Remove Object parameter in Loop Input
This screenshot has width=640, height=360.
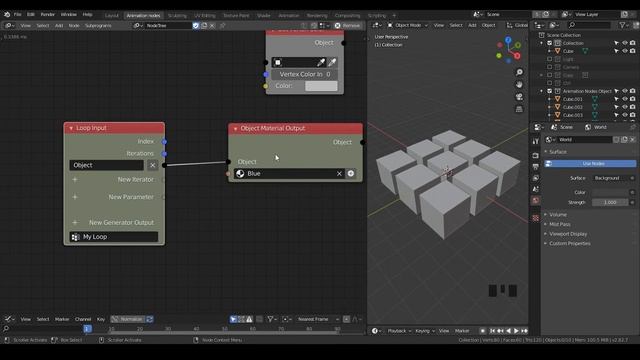click(x=153, y=165)
